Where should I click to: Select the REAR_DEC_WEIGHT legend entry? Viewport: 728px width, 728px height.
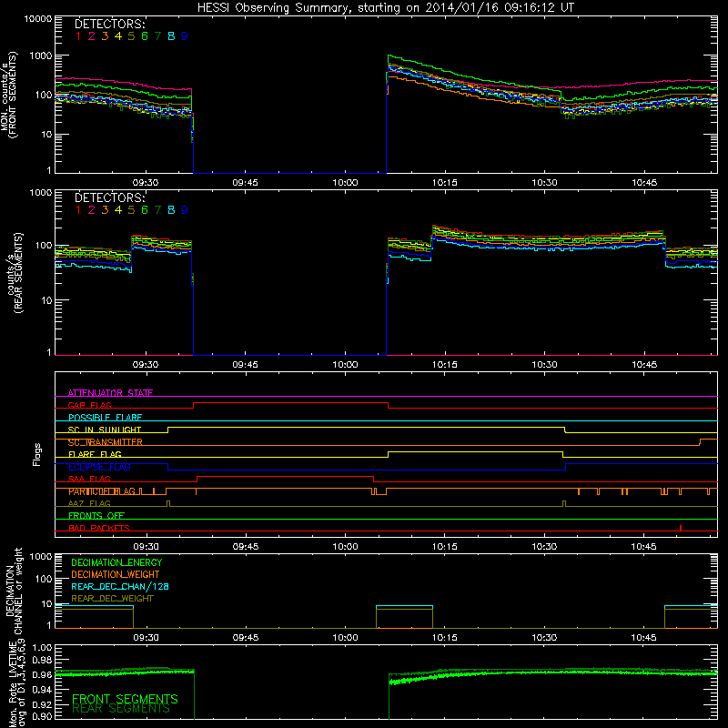(x=112, y=599)
